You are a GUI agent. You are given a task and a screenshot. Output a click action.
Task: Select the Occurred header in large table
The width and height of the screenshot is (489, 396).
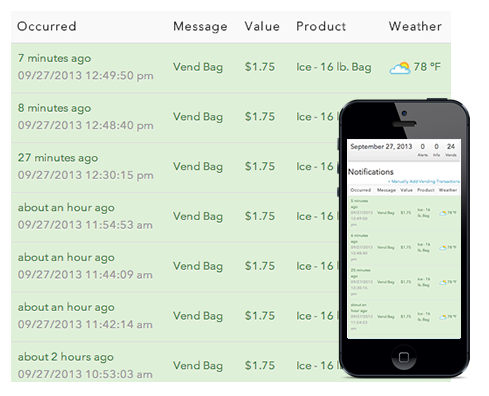tap(47, 26)
